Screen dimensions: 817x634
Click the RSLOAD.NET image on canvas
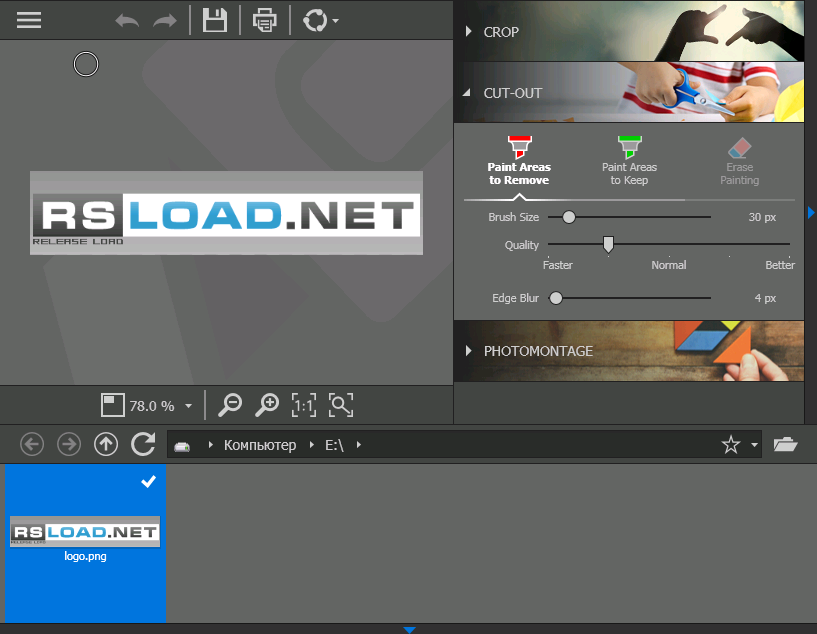click(x=226, y=213)
